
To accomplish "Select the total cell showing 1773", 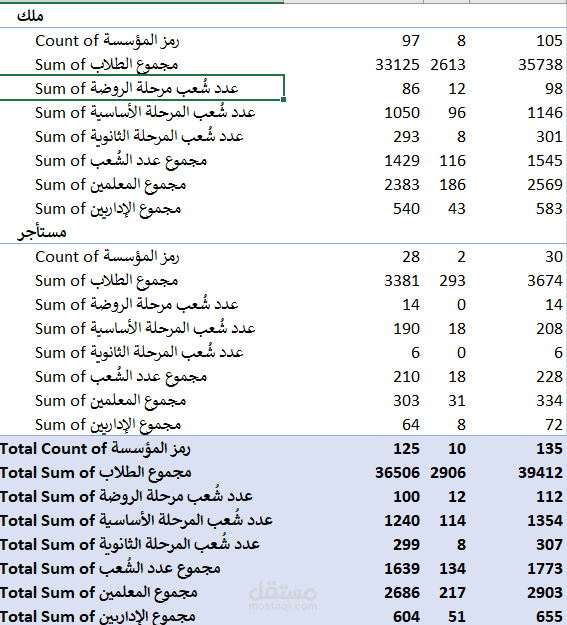I will tap(545, 569).
